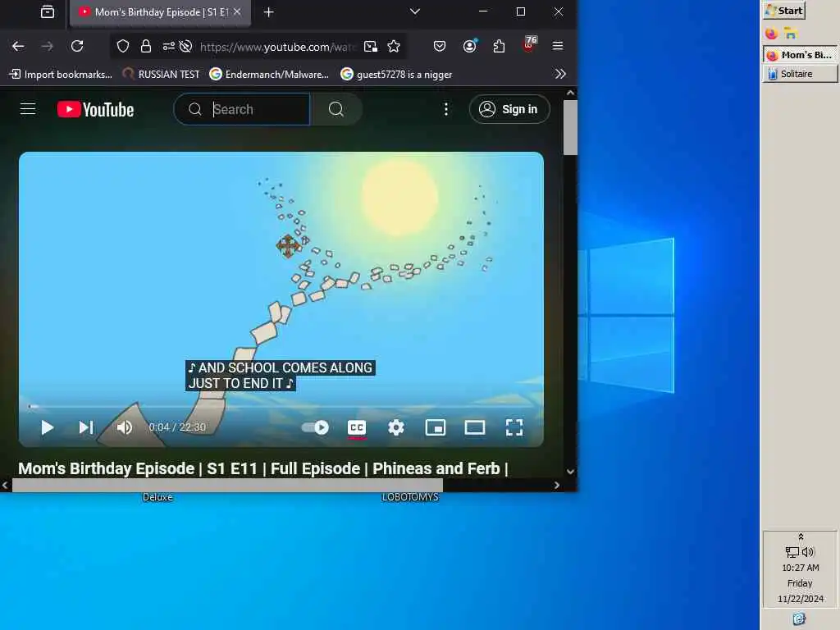The width and height of the screenshot is (840, 630).
Task: Select Solitaire taskbar button
Action: tap(801, 74)
